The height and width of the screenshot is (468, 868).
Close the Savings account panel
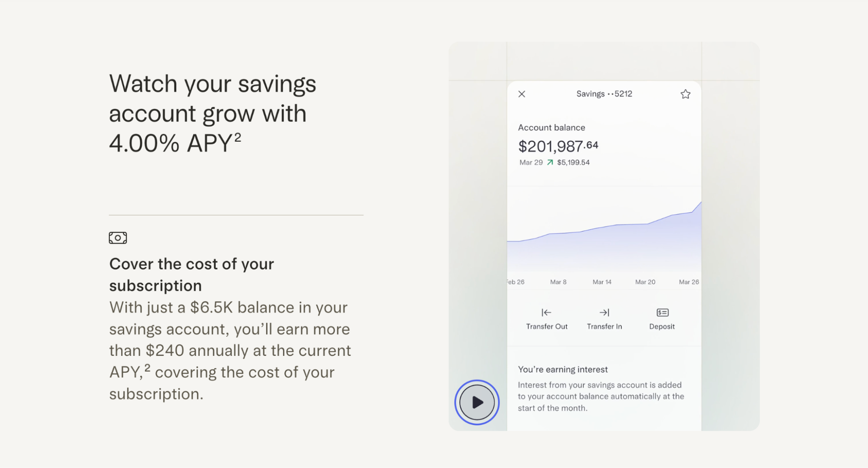tap(521, 94)
